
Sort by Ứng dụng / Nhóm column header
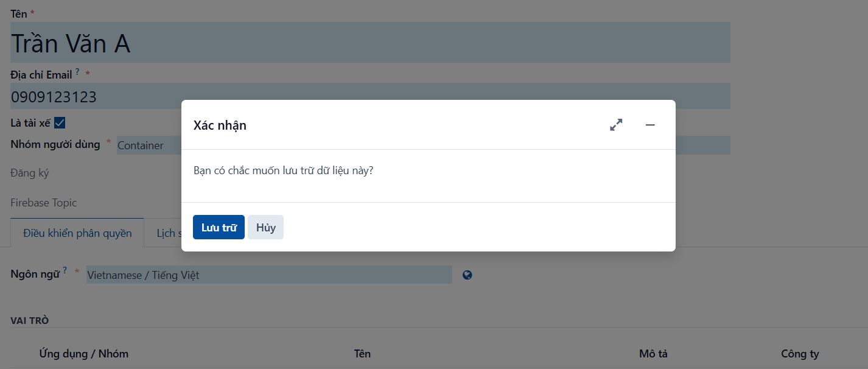tap(84, 353)
